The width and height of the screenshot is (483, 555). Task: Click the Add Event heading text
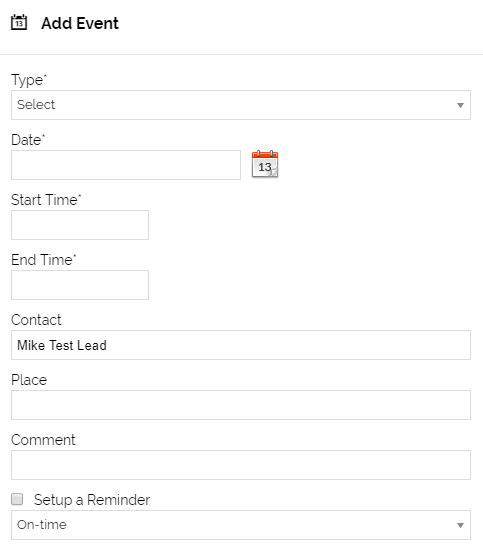(x=80, y=23)
